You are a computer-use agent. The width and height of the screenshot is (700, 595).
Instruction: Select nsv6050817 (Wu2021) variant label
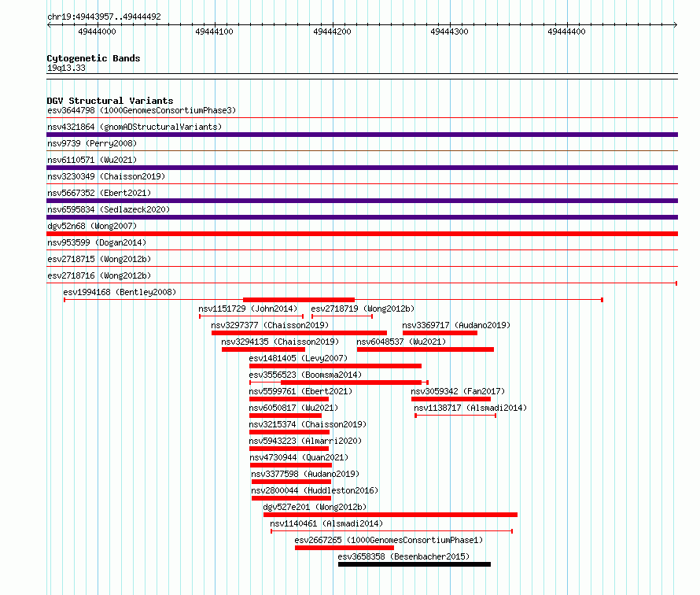(293, 408)
